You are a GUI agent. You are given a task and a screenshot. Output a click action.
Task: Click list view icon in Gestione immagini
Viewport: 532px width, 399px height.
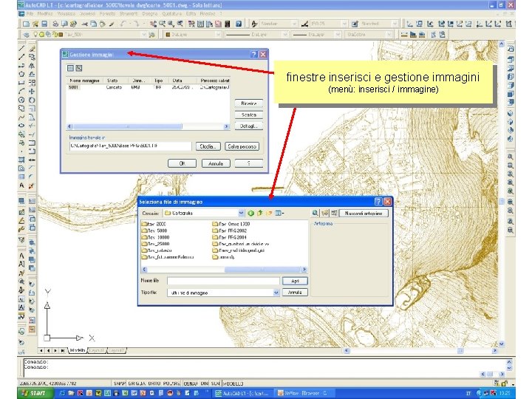click(70, 68)
